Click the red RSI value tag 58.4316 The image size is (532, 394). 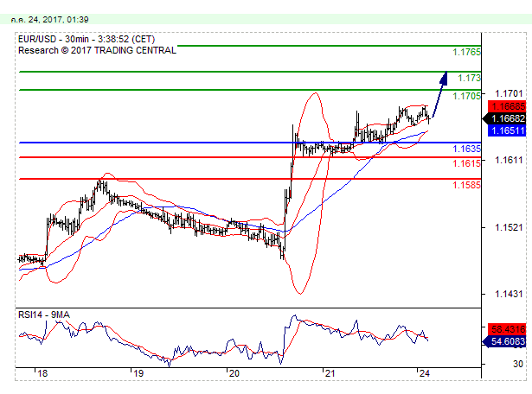coord(507,329)
